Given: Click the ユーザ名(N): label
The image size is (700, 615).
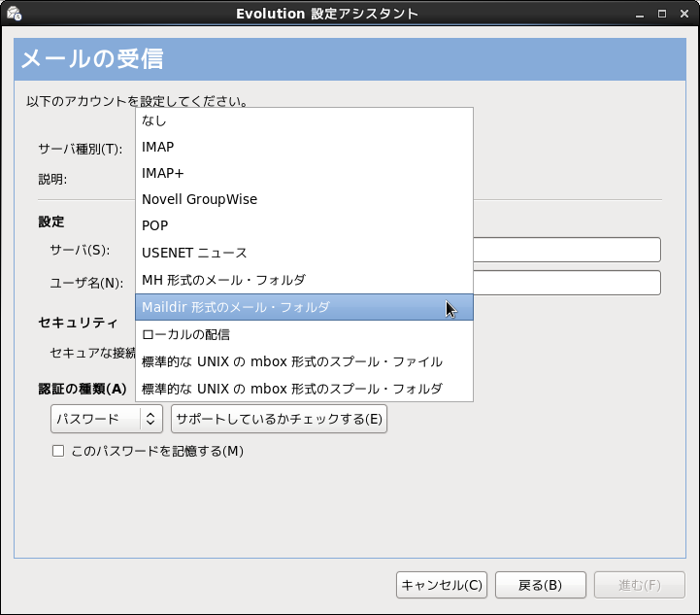Looking at the screenshot, I should 86,283.
